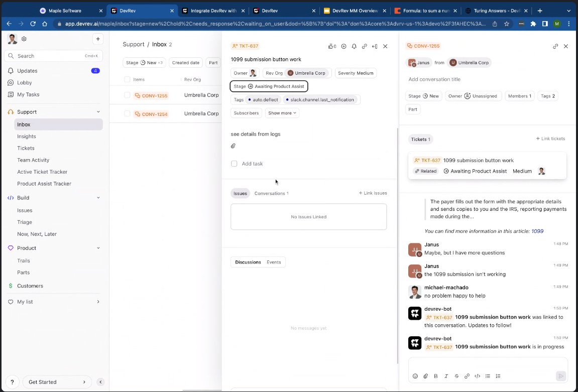Switch to the Issues tab
Image resolution: width=578 pixels, height=392 pixels.
241,193
